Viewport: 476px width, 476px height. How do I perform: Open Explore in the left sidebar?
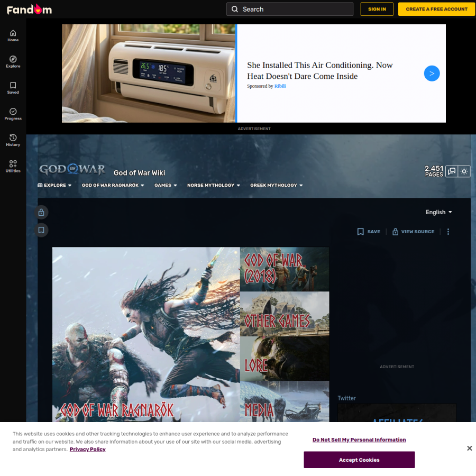point(13,62)
